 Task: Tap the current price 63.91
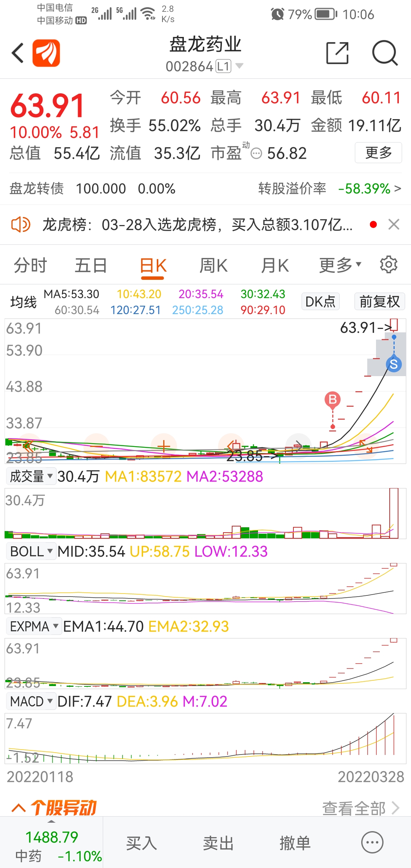point(47,105)
